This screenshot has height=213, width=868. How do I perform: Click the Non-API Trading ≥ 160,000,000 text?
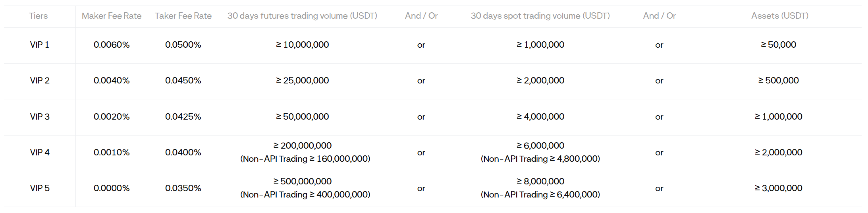point(305,159)
